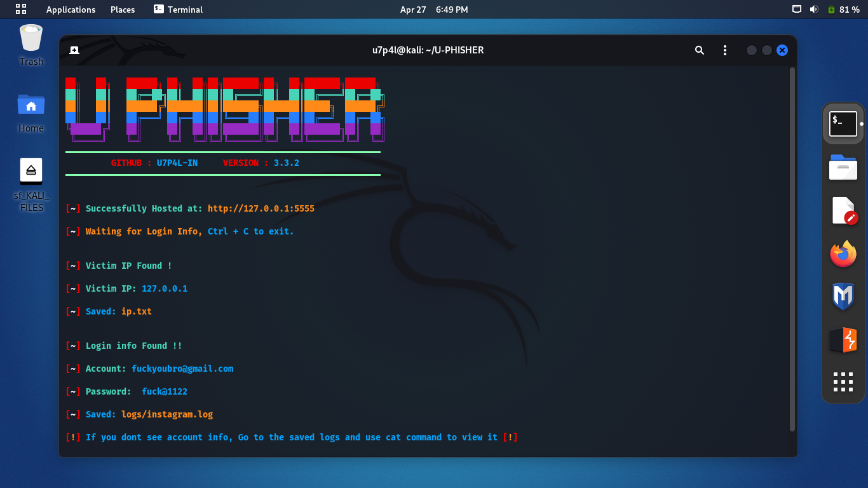Click the hosted URL http://127.0.0.1:5555
Image resolution: width=868 pixels, height=488 pixels.
click(x=261, y=208)
